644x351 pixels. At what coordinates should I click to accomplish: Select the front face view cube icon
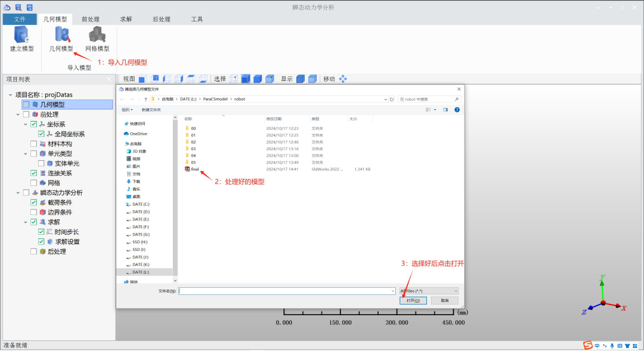[143, 79]
